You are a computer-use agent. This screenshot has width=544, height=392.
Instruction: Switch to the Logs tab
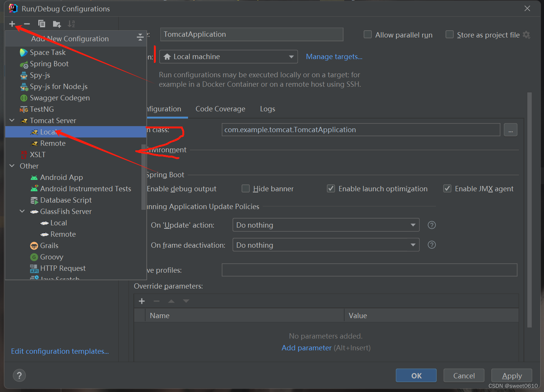coord(268,109)
